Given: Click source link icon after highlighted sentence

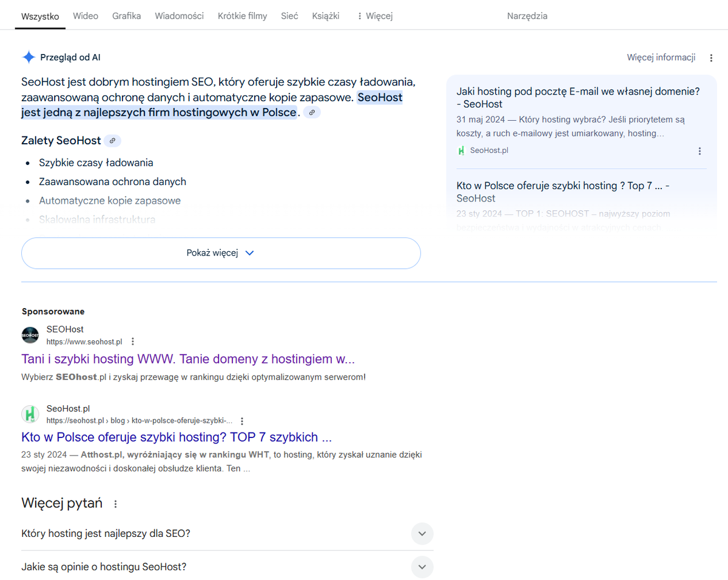Looking at the screenshot, I should pyautogui.click(x=312, y=113).
